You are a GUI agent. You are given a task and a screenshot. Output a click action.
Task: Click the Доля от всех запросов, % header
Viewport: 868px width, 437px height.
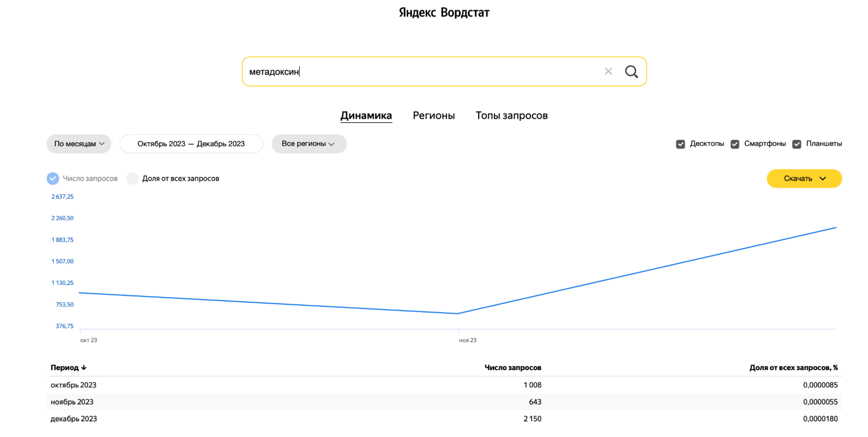click(x=793, y=367)
